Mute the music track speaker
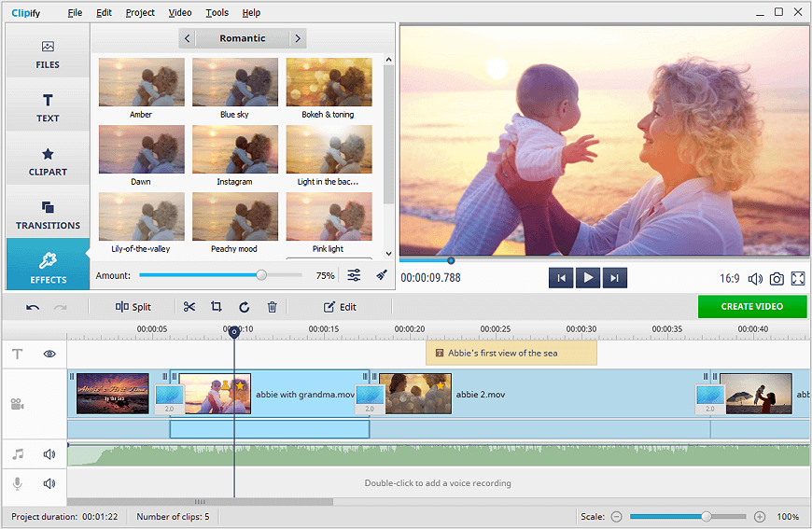The height and width of the screenshot is (529, 812). pos(49,454)
